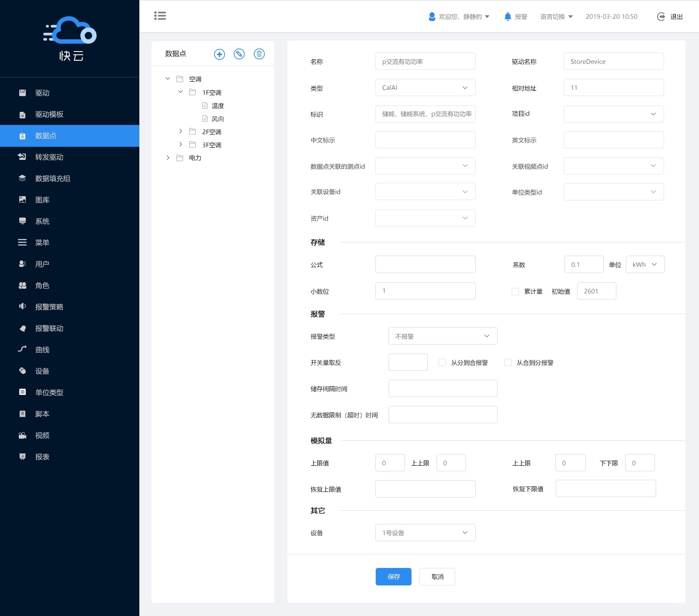This screenshot has width=699, height=616.
Task: Click the 系统 monitor icon
Action: point(22,221)
